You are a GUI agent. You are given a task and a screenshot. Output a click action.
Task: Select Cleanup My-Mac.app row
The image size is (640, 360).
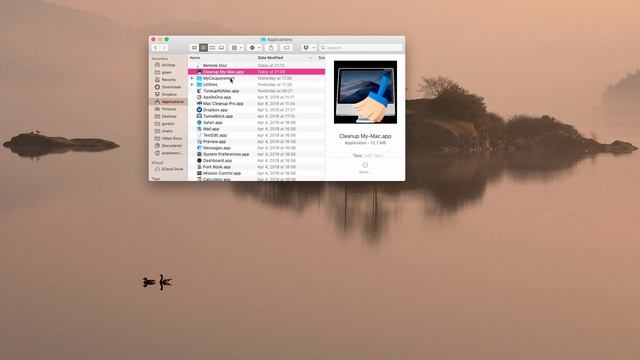tap(256, 72)
